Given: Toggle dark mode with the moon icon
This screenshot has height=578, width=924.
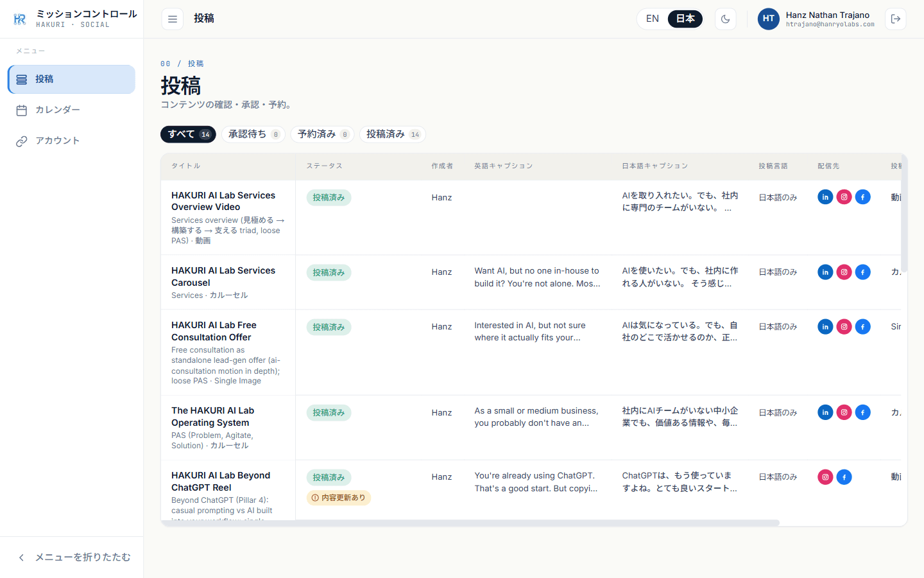Looking at the screenshot, I should point(726,19).
